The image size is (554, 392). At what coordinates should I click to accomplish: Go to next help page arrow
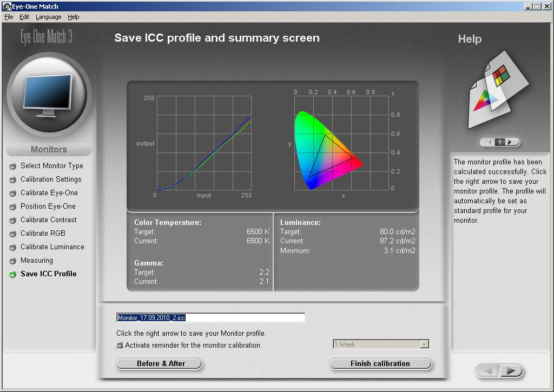pyautogui.click(x=510, y=142)
